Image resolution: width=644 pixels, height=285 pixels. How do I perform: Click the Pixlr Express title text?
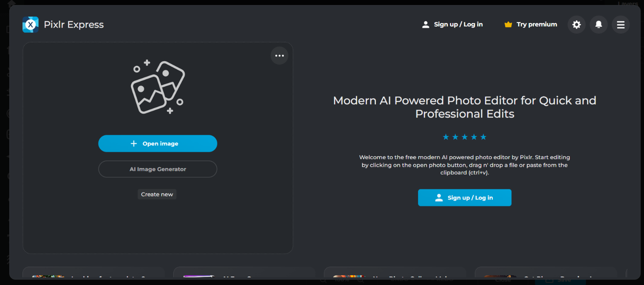[74, 25]
